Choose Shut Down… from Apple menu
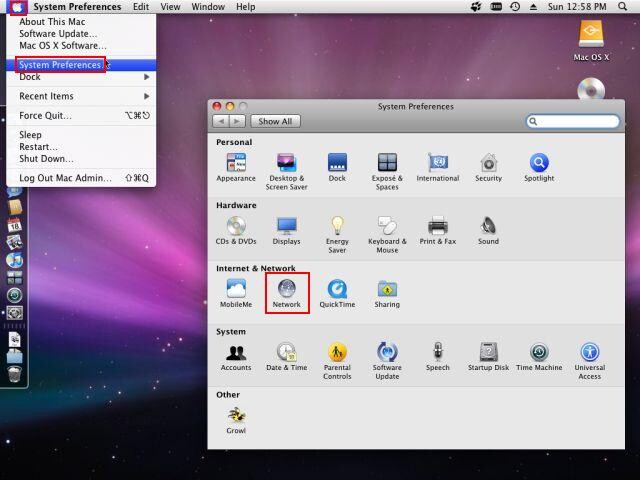The width and height of the screenshot is (640, 480). pos(81,159)
